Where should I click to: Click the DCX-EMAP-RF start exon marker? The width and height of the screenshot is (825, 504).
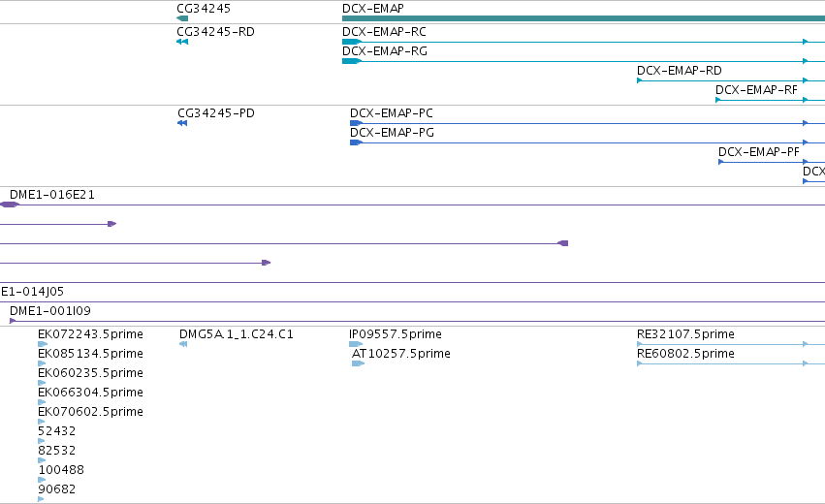pyautogui.click(x=718, y=100)
